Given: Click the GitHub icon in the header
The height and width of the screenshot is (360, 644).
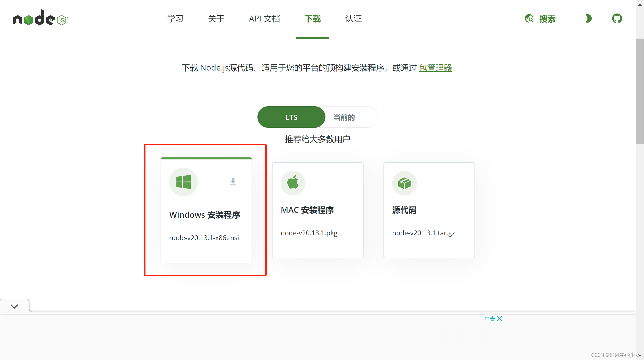Looking at the screenshot, I should click(617, 18).
